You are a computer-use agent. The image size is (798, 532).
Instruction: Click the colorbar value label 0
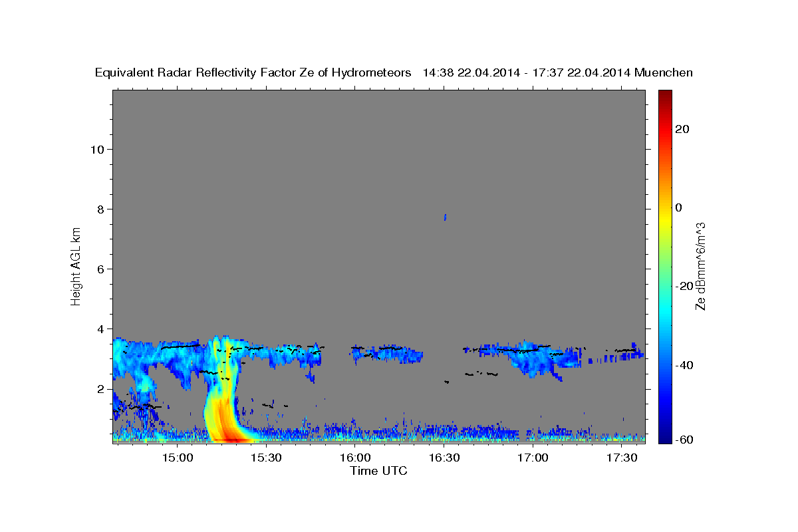679,207
